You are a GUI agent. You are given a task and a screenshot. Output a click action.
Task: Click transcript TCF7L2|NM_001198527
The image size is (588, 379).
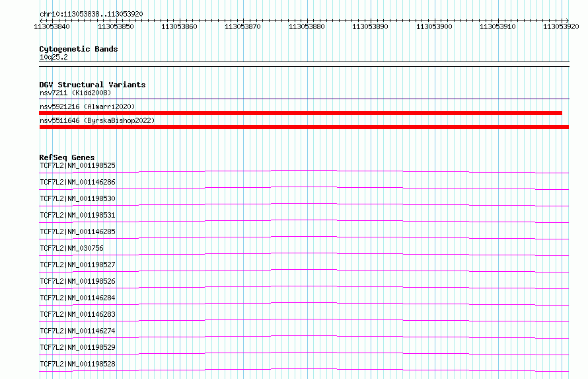pos(77,265)
